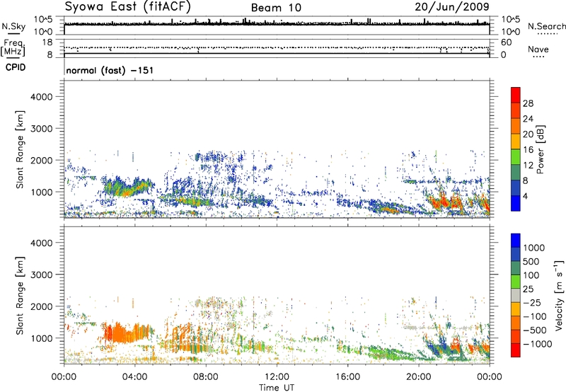Select the 'normal (fast) -151' CPID text
This screenshot has height=392, width=566.
[110, 70]
